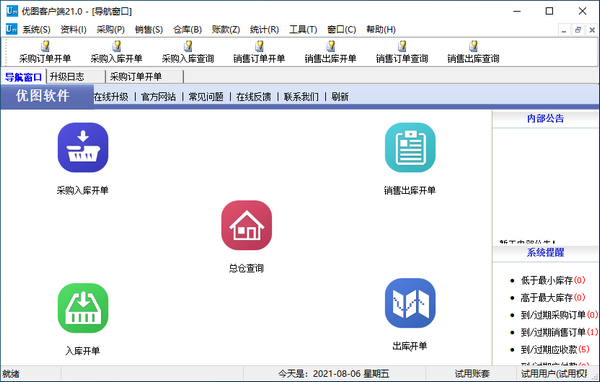This screenshot has width=600, height=382.
Task: Open the 到/过期销售订单 reminder
Action: (559, 332)
